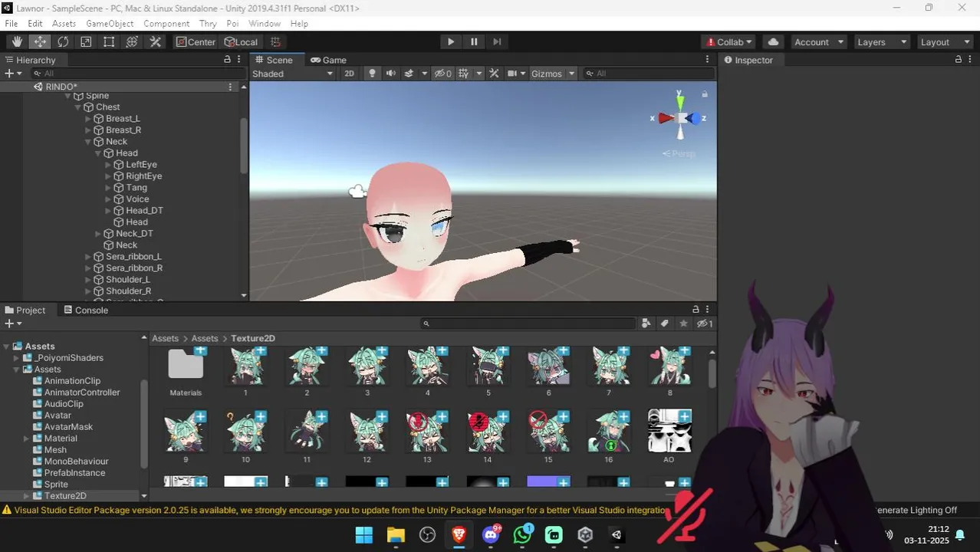This screenshot has height=552, width=980.
Task: Click the Project search field
Action: pyautogui.click(x=528, y=324)
